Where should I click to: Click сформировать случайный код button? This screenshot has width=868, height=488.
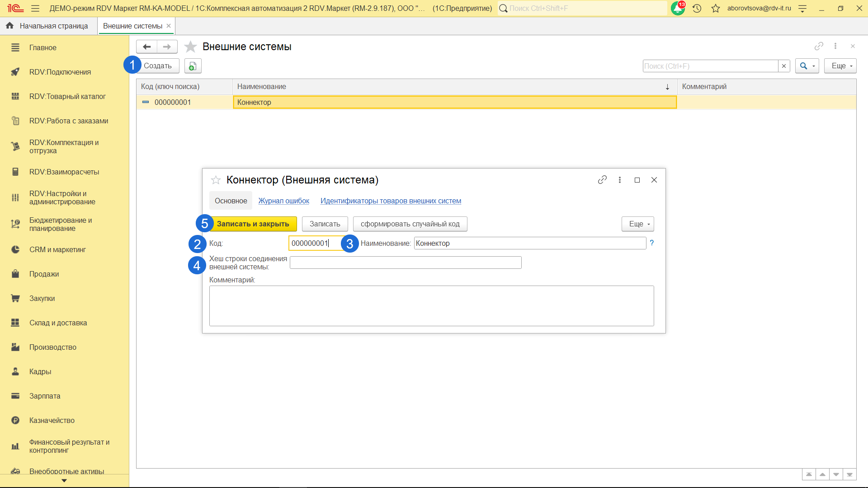[410, 224]
